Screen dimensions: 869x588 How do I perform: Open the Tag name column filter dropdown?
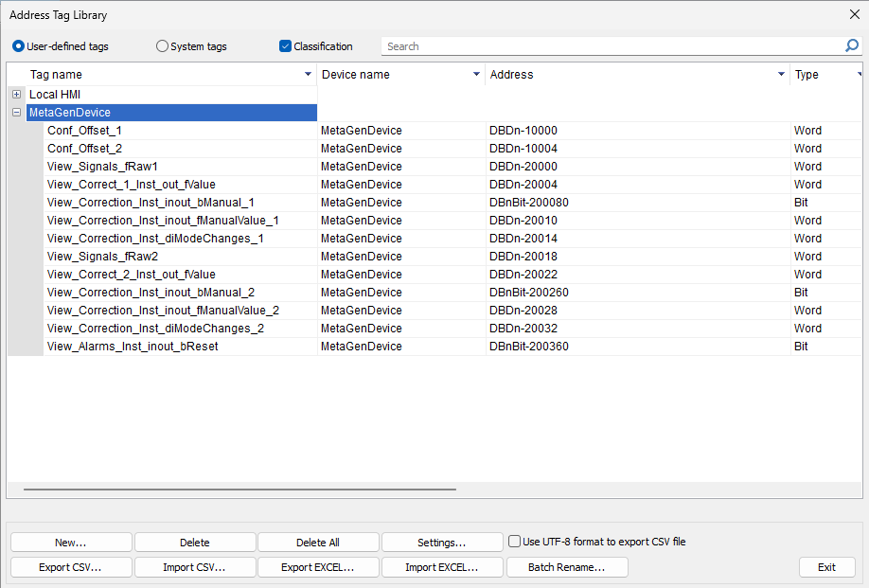click(x=309, y=74)
